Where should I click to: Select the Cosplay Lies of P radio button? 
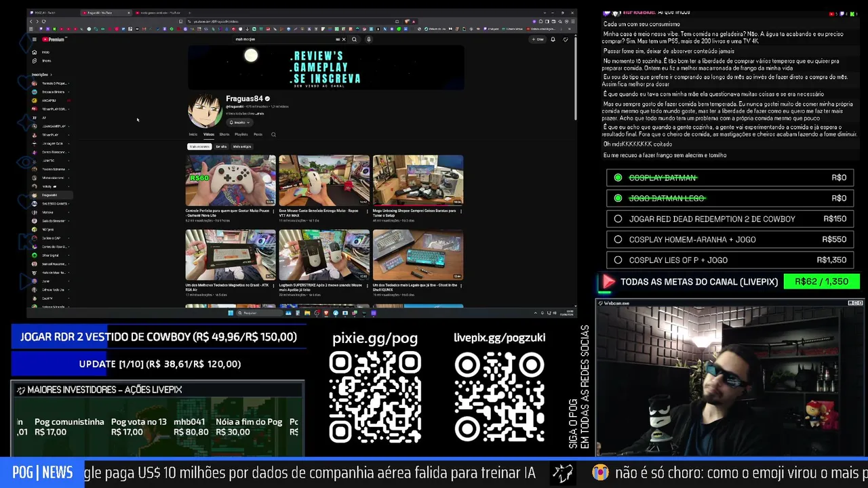click(618, 260)
